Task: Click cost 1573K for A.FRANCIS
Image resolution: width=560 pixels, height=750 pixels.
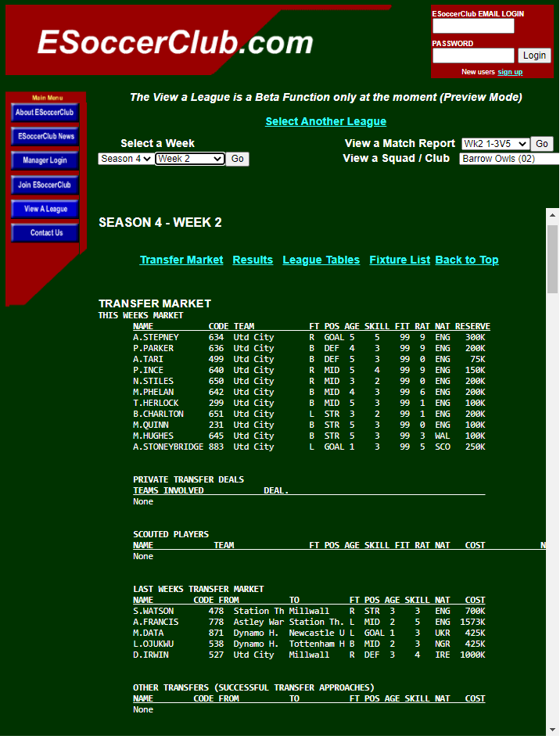Action: (472, 623)
